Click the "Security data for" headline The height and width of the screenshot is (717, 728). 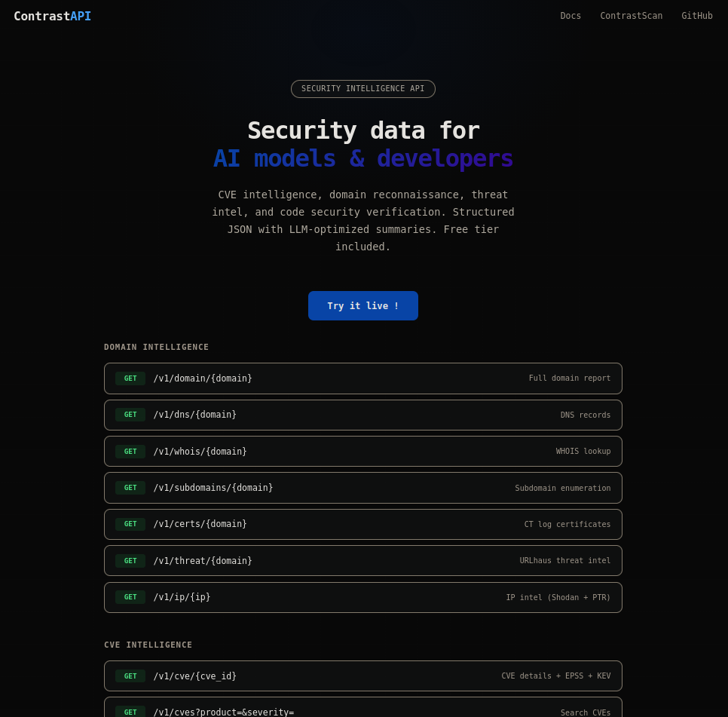[x=363, y=130]
